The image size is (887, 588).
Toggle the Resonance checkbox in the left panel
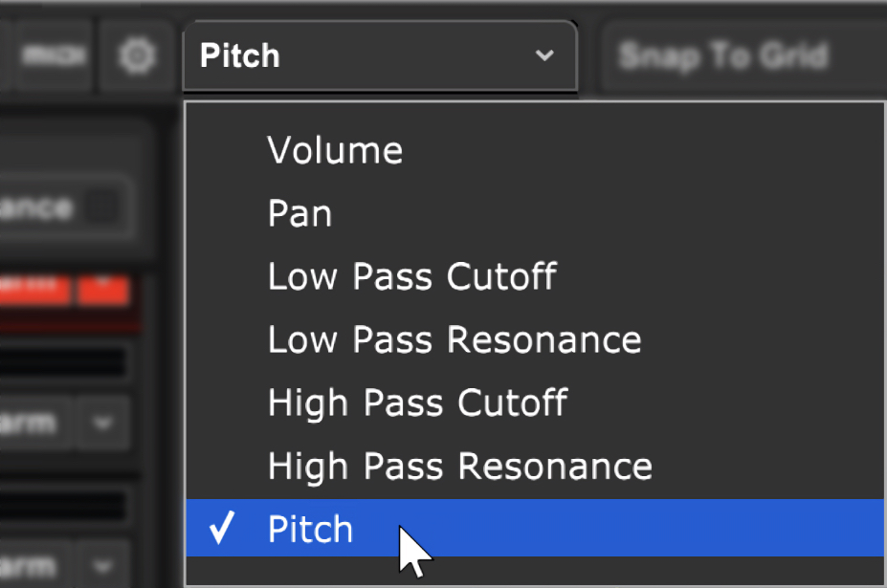coord(102,207)
